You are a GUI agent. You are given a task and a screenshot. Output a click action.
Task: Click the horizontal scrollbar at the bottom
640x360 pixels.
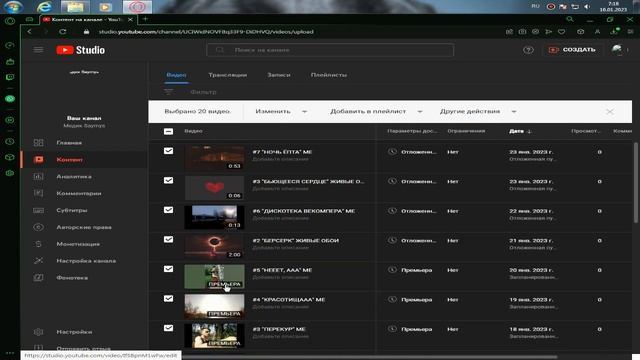click(x=369, y=356)
